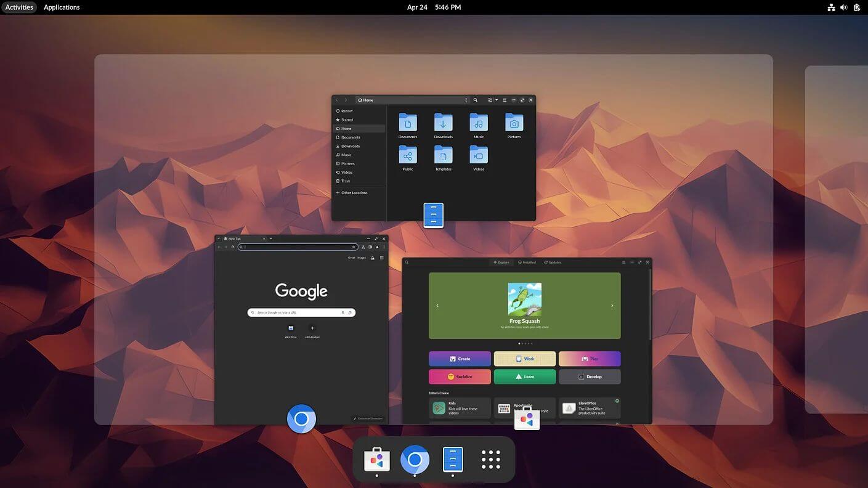Click the Google search input field

[x=301, y=312]
